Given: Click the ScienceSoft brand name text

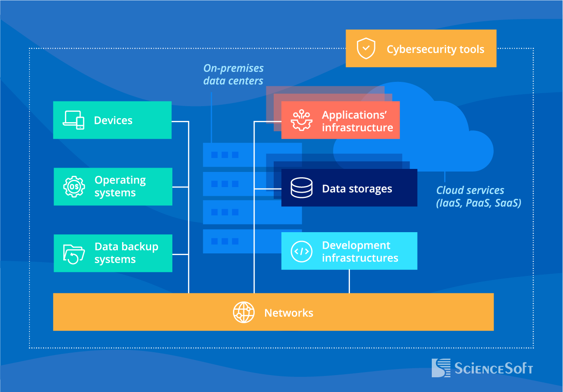Looking at the screenshot, I should pyautogui.click(x=493, y=369).
